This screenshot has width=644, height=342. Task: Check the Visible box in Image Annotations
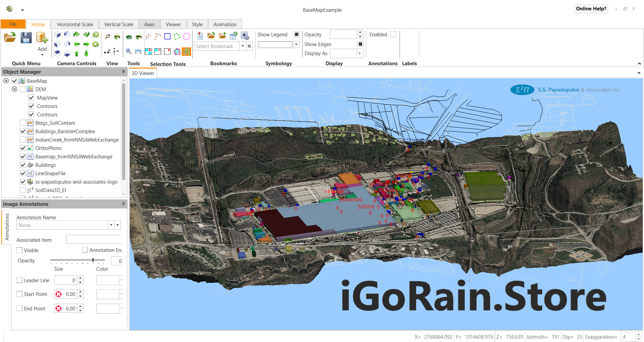tap(19, 250)
